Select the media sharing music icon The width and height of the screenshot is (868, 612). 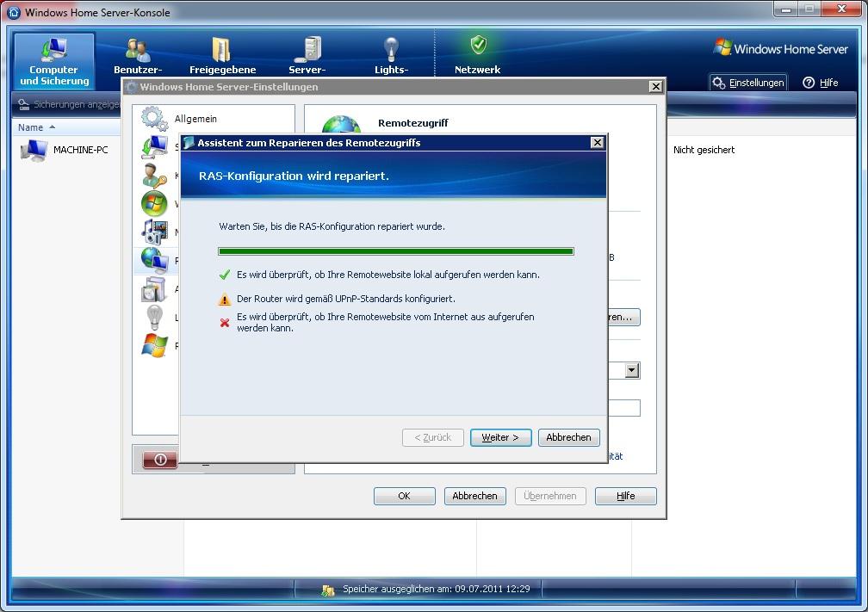154,232
